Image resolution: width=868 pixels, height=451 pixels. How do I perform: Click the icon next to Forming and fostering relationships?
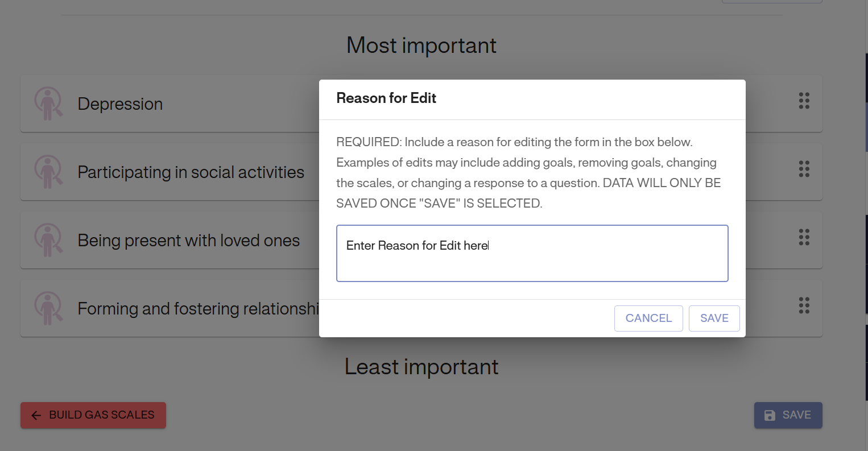48,308
